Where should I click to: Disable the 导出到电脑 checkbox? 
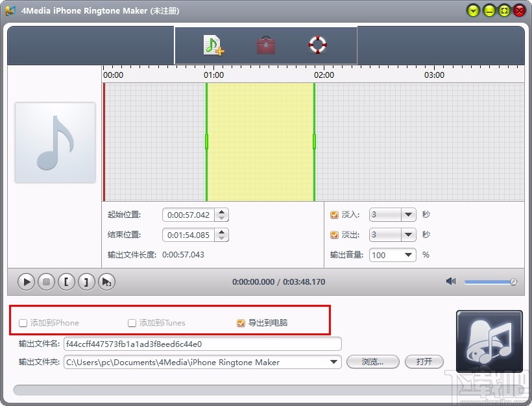click(x=241, y=322)
